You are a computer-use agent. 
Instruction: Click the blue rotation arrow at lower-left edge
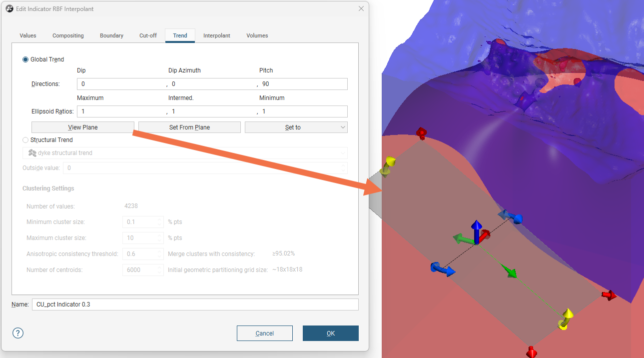(x=442, y=269)
